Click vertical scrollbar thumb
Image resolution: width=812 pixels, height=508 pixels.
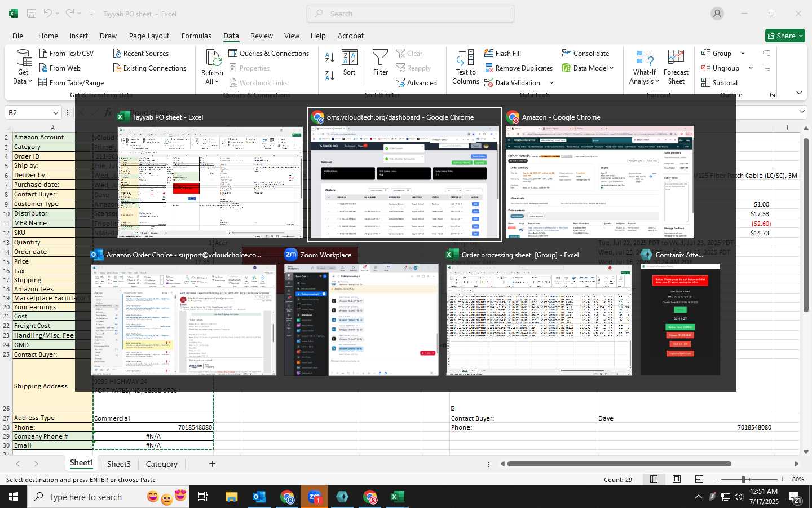pos(806,225)
